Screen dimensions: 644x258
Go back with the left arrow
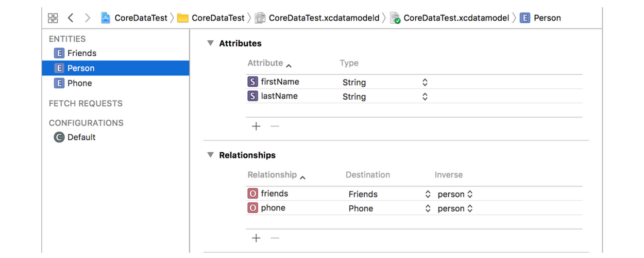tap(71, 18)
